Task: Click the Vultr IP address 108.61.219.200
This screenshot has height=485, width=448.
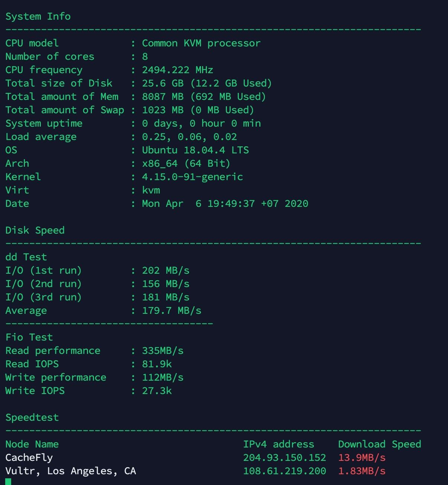Action: point(285,471)
